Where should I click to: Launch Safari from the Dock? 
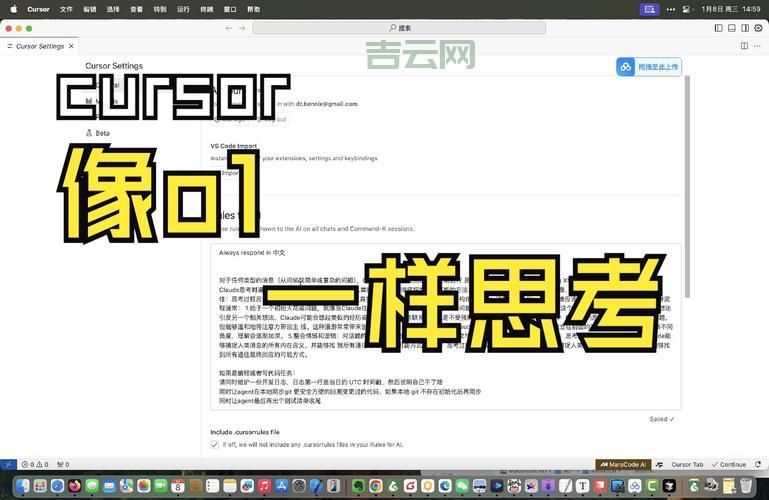pyautogui.click(x=57, y=486)
